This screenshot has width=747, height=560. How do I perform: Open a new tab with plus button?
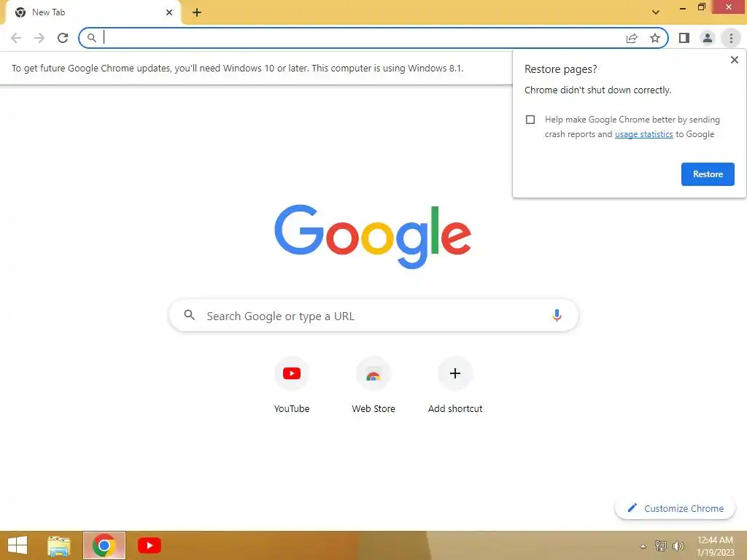point(197,12)
